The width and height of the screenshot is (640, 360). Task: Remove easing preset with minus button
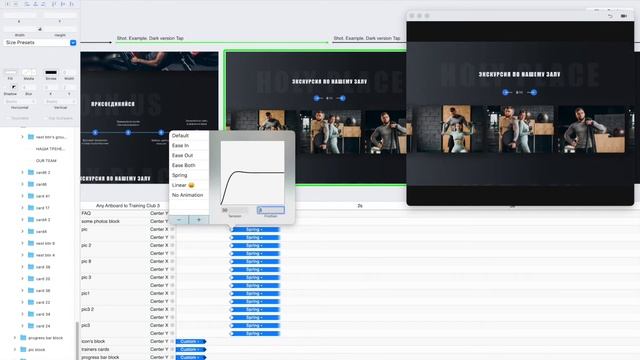click(179, 220)
